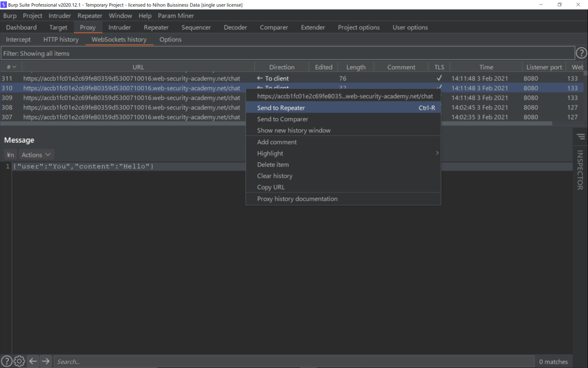Click the 14:02:45 3 Feb 2021 time cell
Screen dimensions: 588x368
(x=480, y=107)
